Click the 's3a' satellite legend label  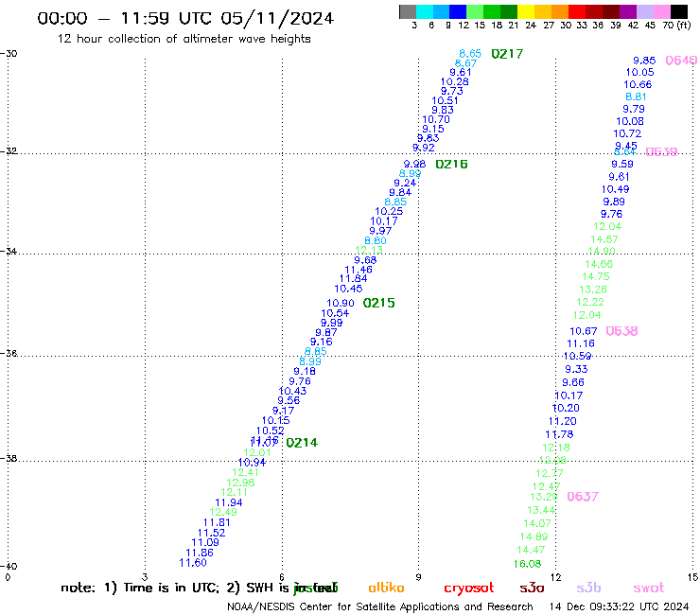pos(532,589)
